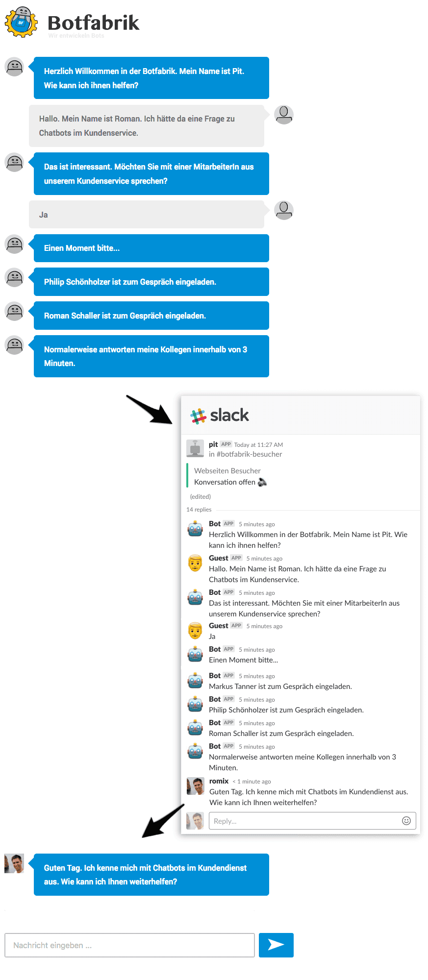The image size is (428, 980).
Task: Click the agent photo beside 'Guten Tag' bubble
Action: tap(14, 863)
